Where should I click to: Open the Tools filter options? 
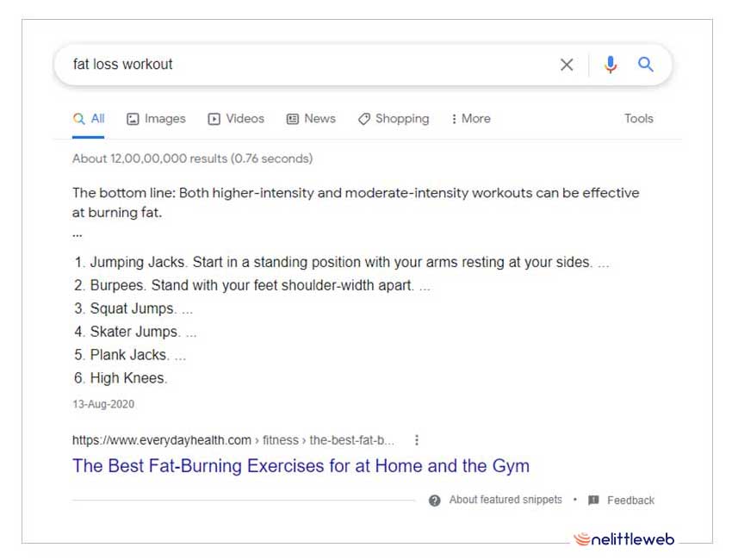638,119
